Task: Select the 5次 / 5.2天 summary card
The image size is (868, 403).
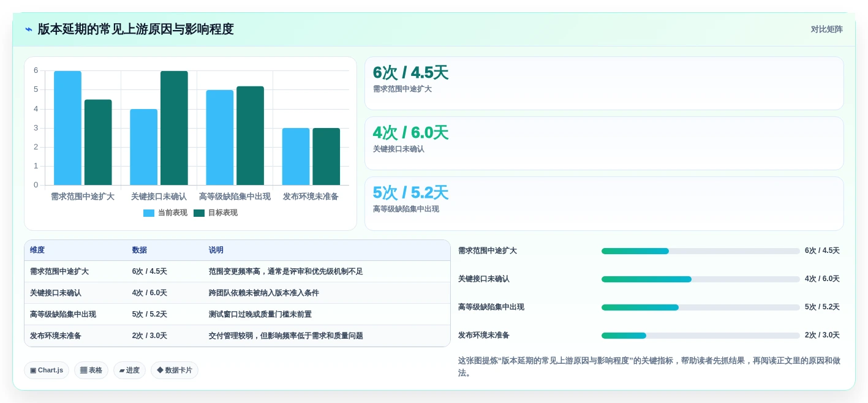Action: tap(604, 203)
